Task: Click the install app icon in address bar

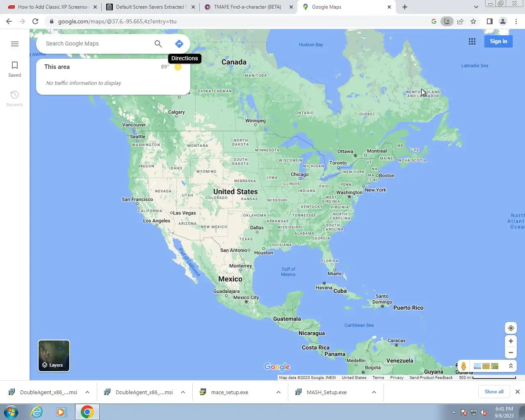Action: [x=447, y=21]
